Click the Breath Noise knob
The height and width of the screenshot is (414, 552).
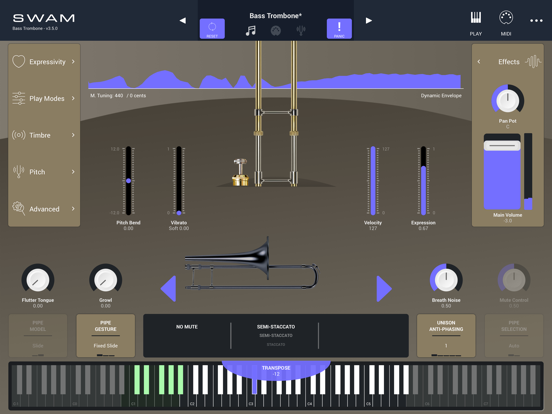pos(446,280)
